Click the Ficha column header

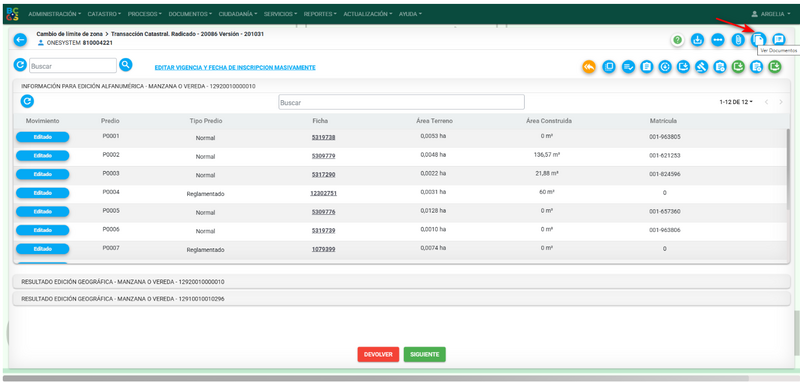pos(320,121)
